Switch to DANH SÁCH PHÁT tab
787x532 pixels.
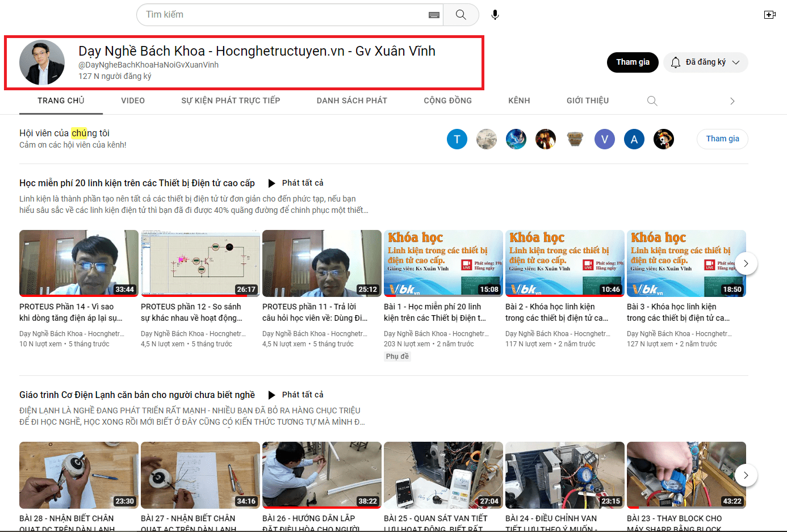(x=352, y=100)
